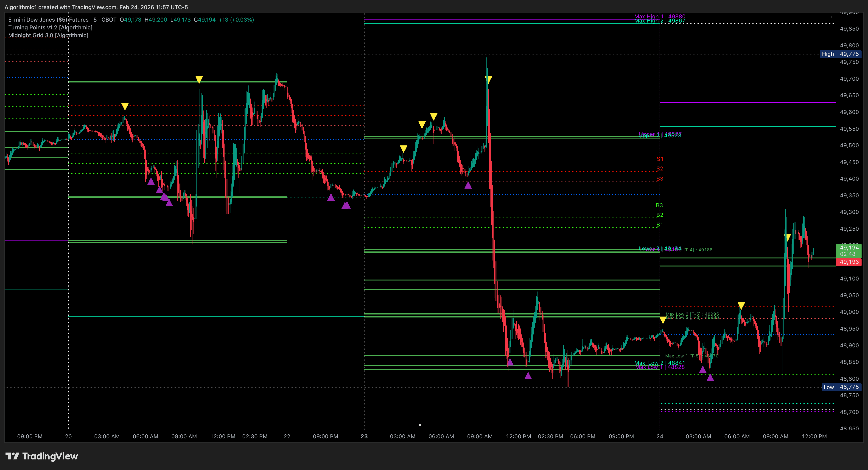Click the bold 23 date on time axis
This screenshot has height=470, width=868.
364,436
